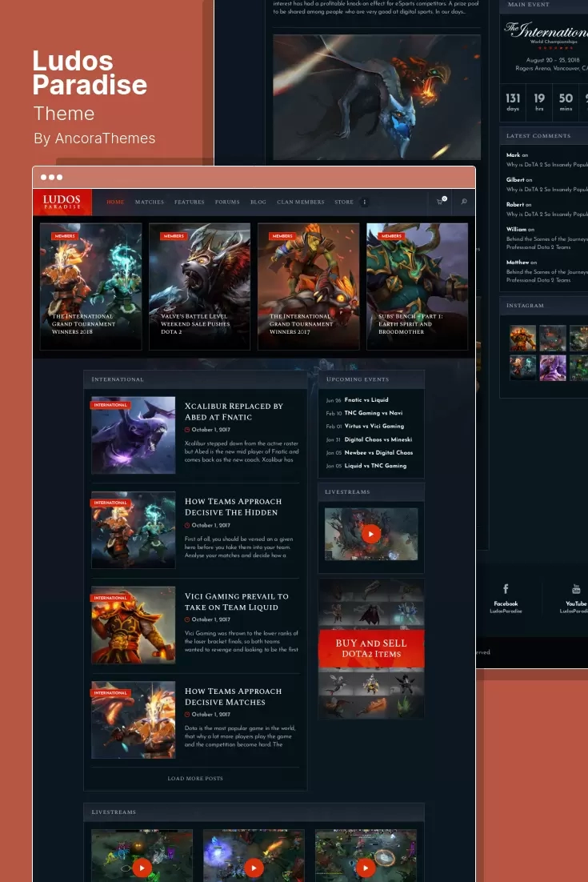Click October 1, 2017 date under Xcalibur post
The image size is (588, 882).
[x=211, y=430]
